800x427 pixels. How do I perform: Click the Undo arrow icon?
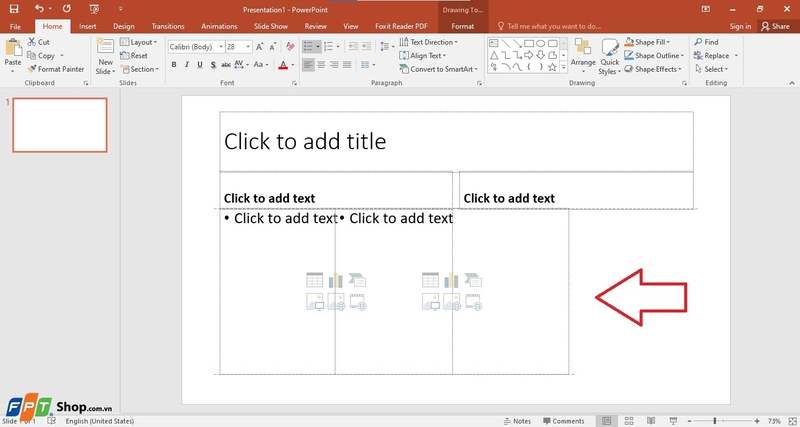click(x=39, y=9)
